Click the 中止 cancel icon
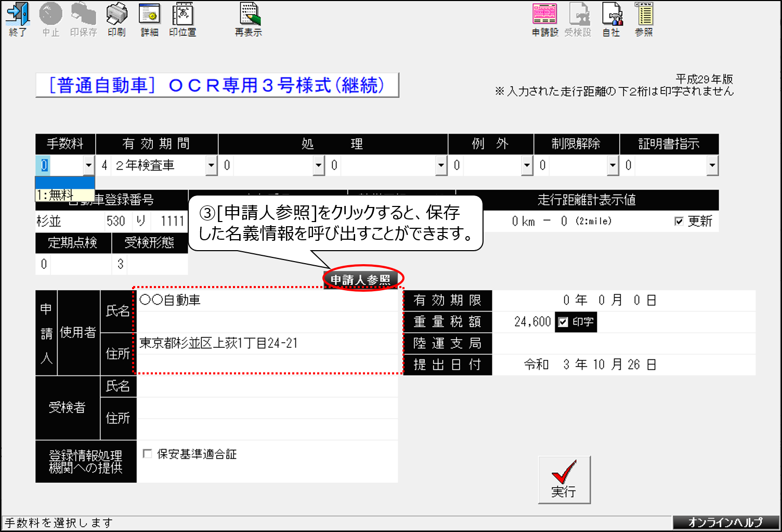Screen dimensions: 782x532 [50, 19]
